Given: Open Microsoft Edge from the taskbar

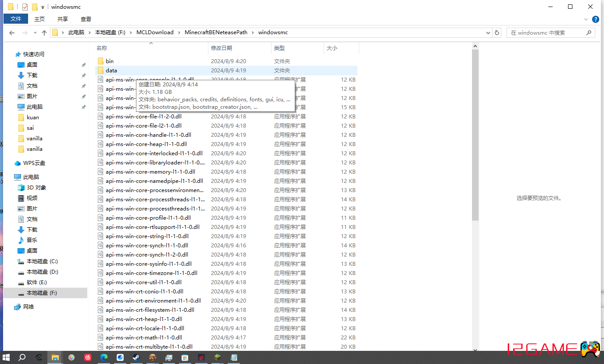Looking at the screenshot, I should (x=104, y=357).
